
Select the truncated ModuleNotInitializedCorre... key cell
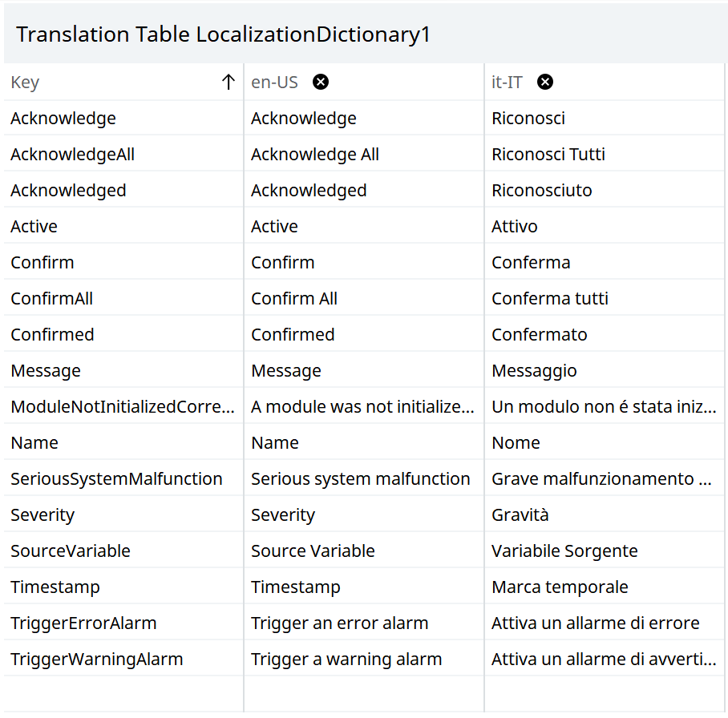click(x=122, y=406)
